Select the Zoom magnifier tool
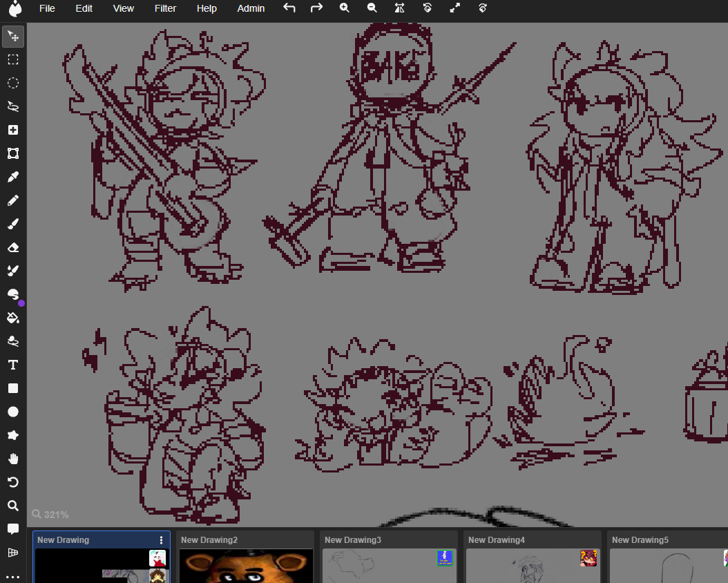This screenshot has height=583, width=728. (13, 506)
